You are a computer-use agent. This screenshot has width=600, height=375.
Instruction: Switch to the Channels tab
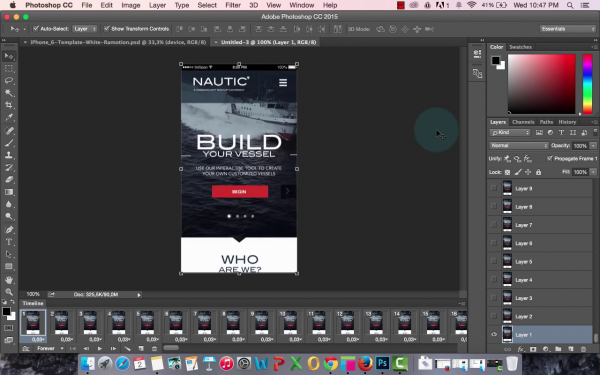[x=523, y=122]
